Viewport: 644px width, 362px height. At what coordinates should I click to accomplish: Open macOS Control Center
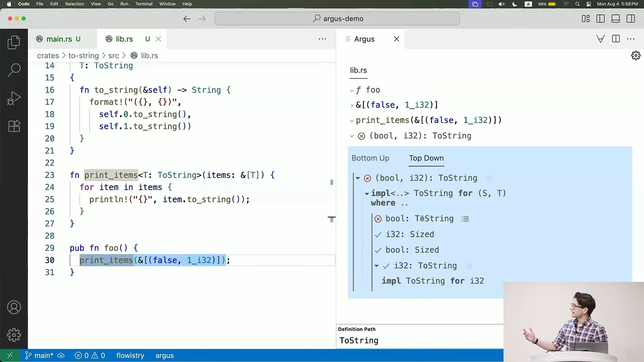pos(588,4)
